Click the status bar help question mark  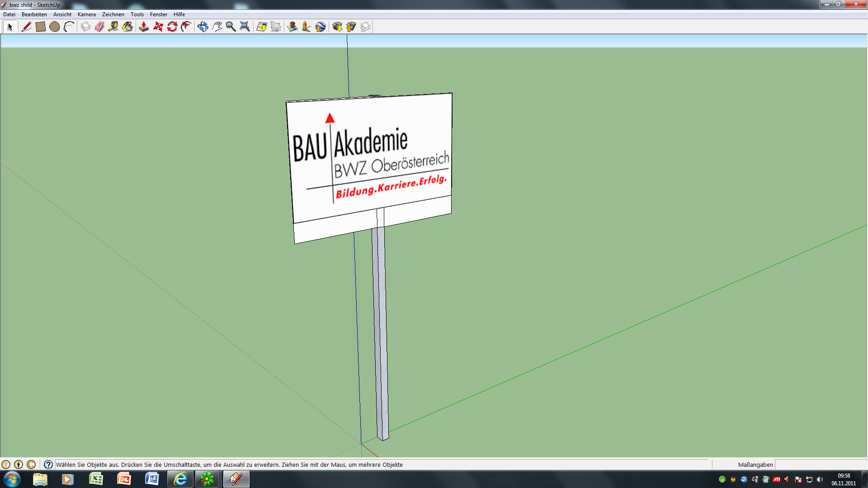click(48, 465)
